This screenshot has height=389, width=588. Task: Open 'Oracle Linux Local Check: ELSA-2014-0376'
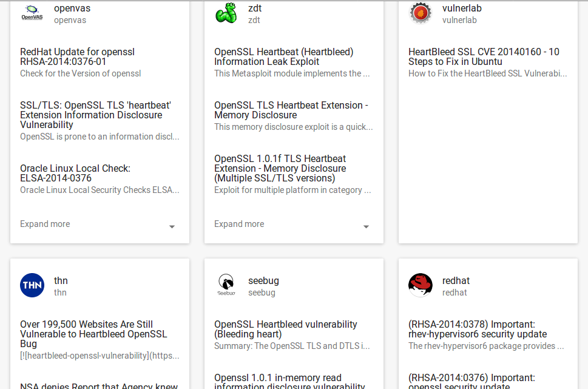(75, 173)
